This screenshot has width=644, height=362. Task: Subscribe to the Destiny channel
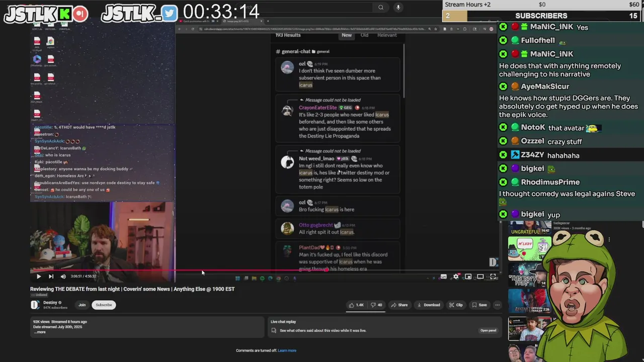pyautogui.click(x=104, y=305)
